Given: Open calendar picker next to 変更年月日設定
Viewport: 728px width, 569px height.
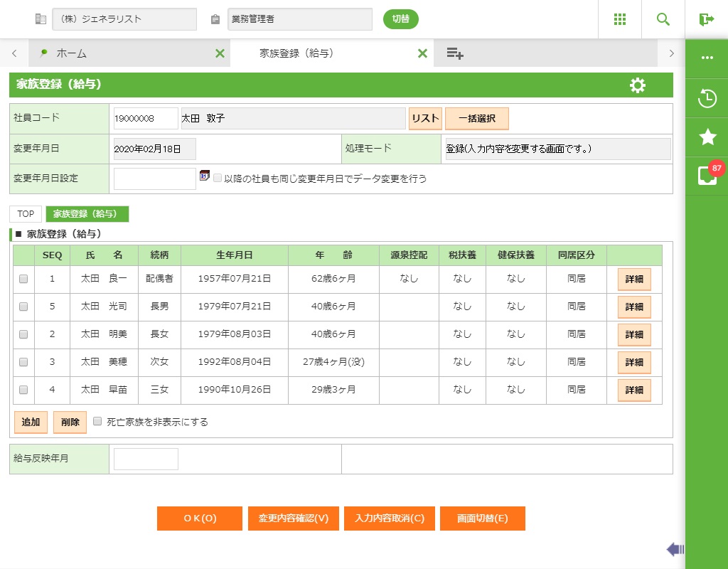Looking at the screenshot, I should tap(205, 176).
